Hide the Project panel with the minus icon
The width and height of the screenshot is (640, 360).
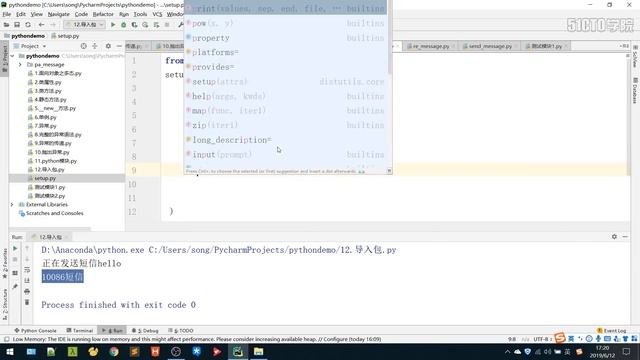[x=119, y=46]
